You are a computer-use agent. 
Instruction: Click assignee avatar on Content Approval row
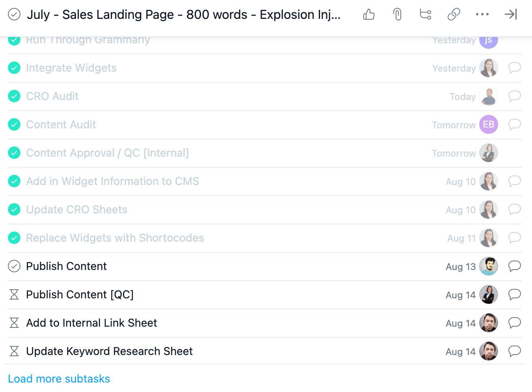point(489,153)
